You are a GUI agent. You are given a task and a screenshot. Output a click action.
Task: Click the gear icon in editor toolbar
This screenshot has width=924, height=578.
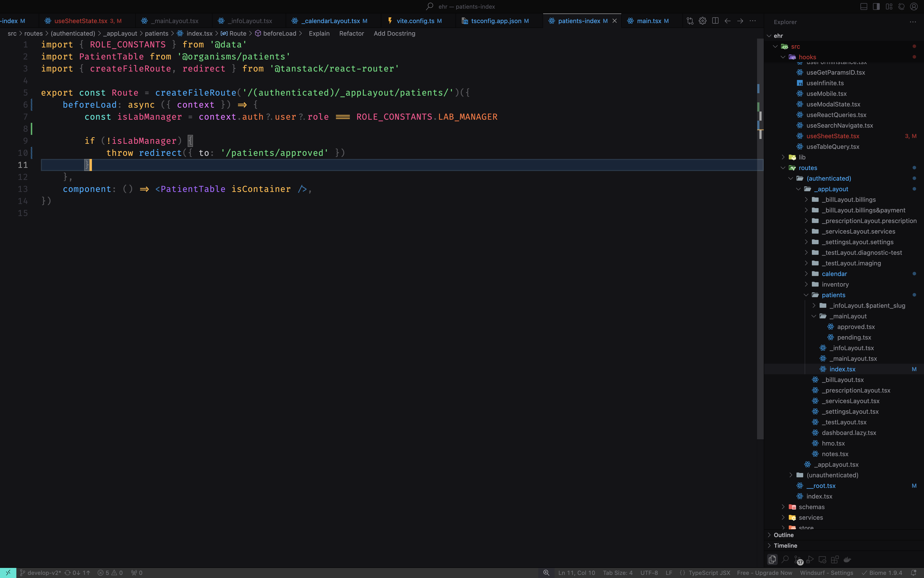tap(703, 21)
